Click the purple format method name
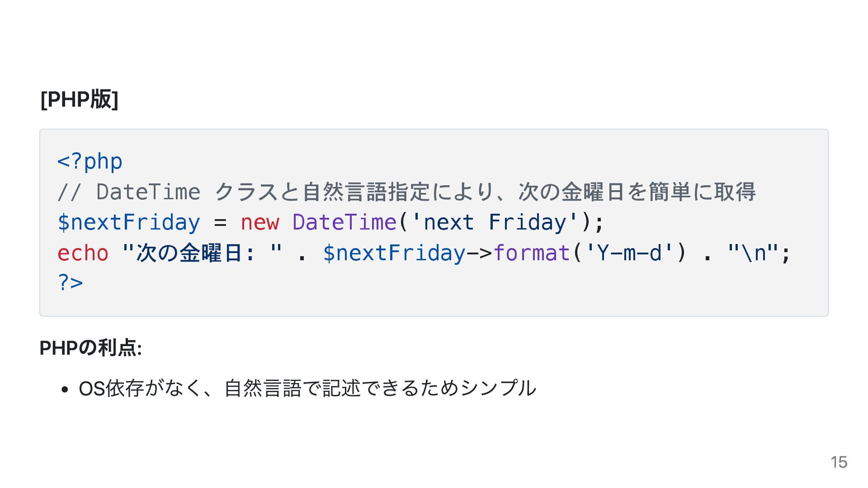The image size is (868, 488). (x=532, y=253)
